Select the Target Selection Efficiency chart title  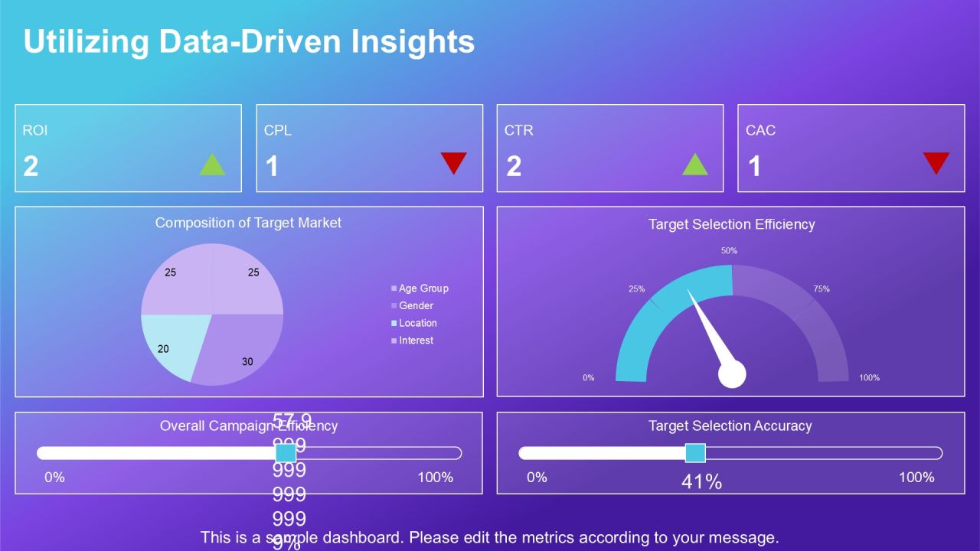tap(731, 224)
